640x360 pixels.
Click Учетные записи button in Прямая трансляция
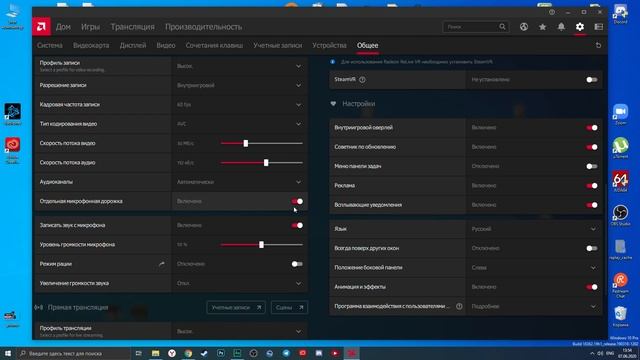(x=236, y=307)
